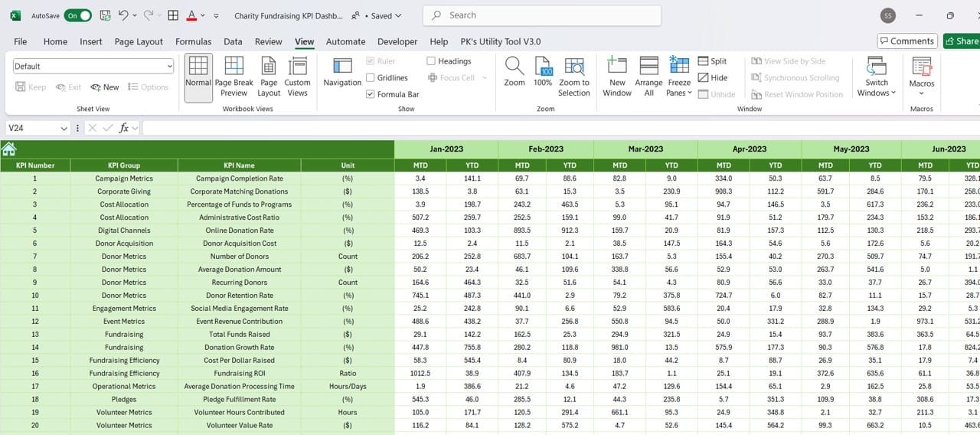The width and height of the screenshot is (980, 435).
Task: Open the Zoom magnifier dialog
Action: (514, 73)
